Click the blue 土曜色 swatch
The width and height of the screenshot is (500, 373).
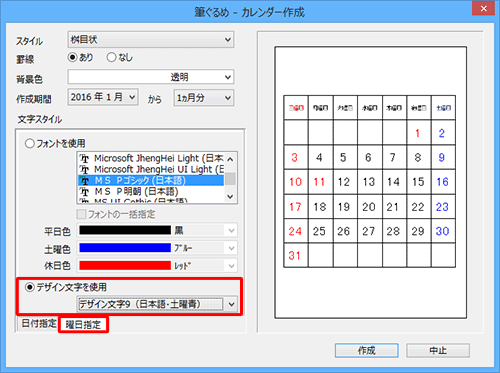click(x=125, y=248)
